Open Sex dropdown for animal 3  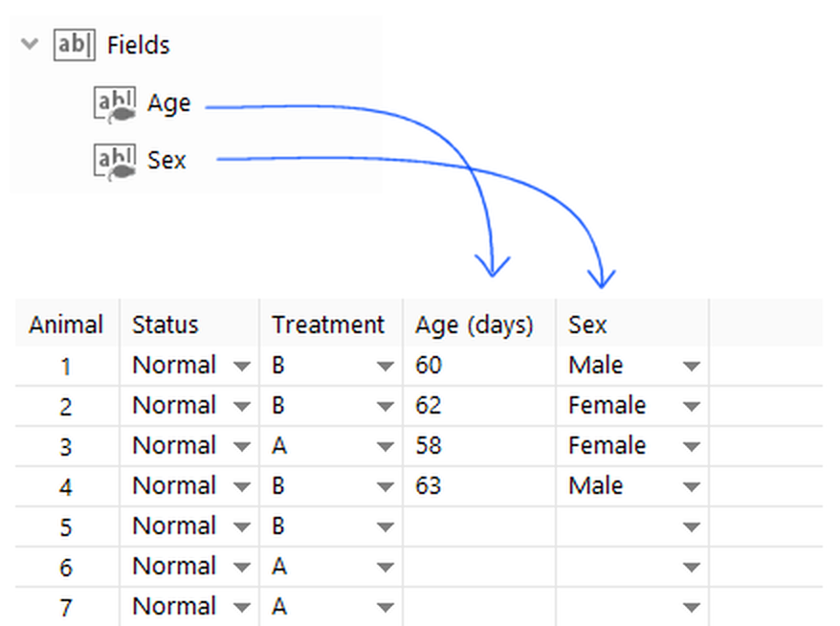pos(692,447)
